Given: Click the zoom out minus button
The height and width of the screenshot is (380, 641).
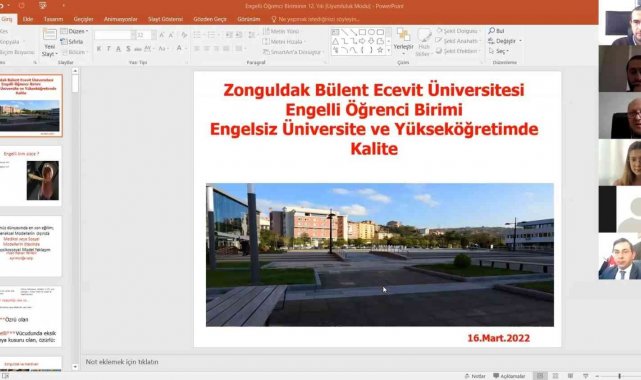Looking at the screenshot, I should click(x=597, y=376).
